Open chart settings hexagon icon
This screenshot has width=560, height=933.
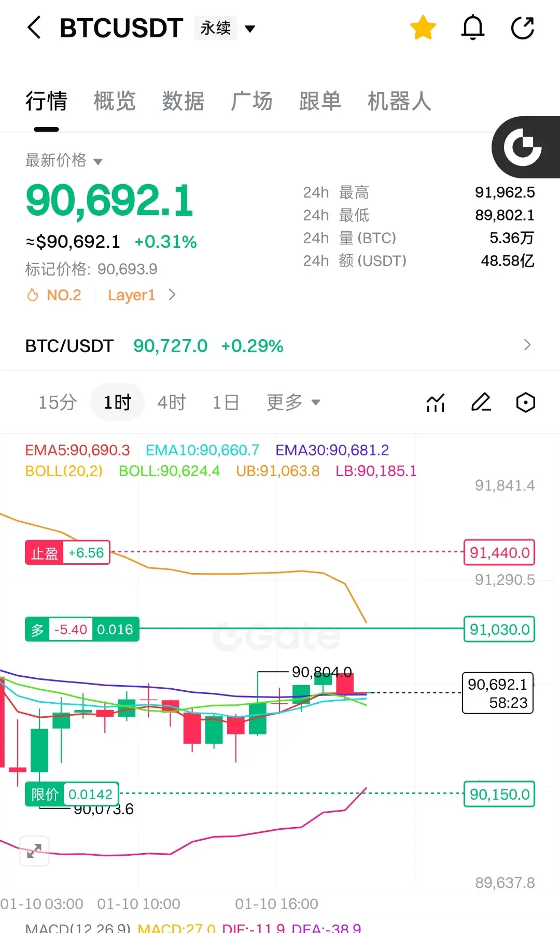pos(526,402)
